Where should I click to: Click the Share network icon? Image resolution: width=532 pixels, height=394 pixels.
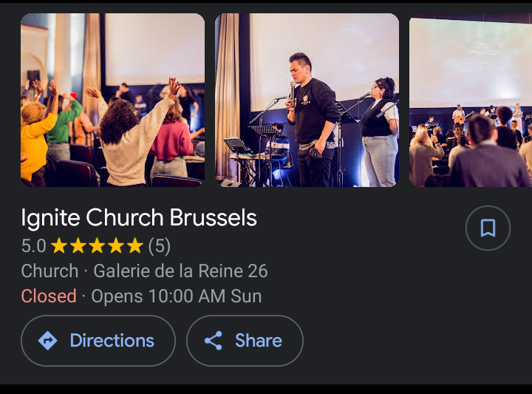pyautogui.click(x=214, y=341)
